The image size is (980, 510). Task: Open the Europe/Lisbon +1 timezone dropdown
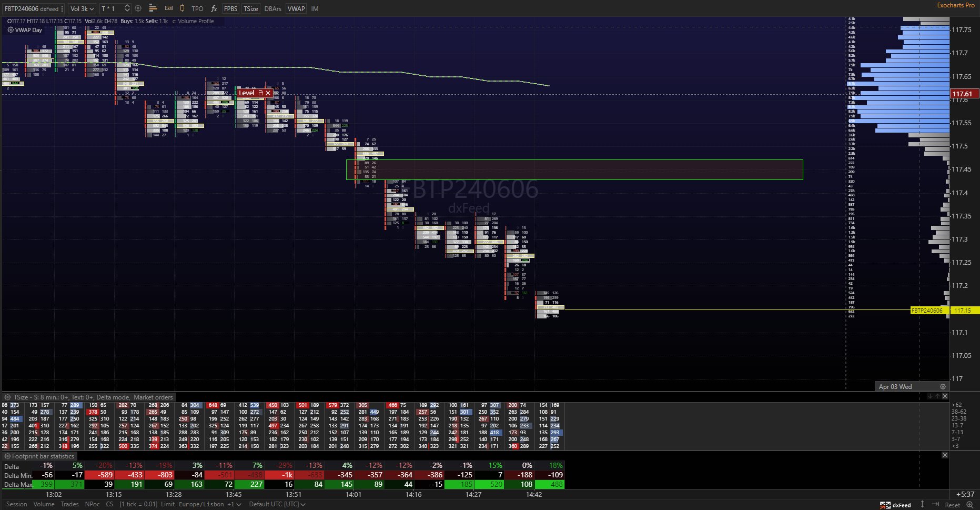(210, 504)
